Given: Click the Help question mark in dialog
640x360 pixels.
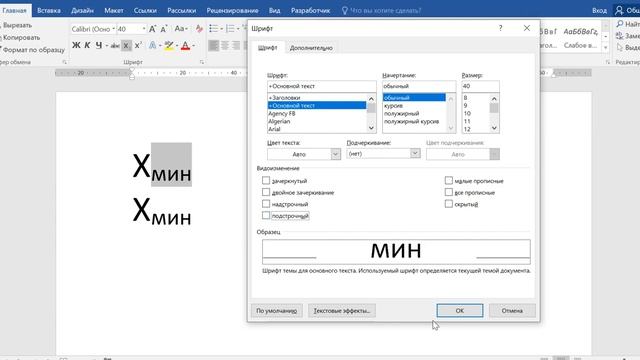Looking at the screenshot, I should point(500,28).
